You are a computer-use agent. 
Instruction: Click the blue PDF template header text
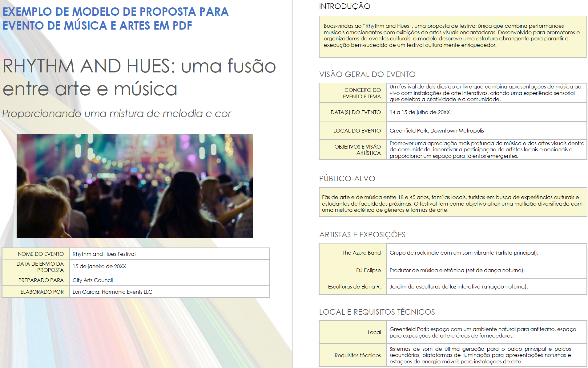115,18
